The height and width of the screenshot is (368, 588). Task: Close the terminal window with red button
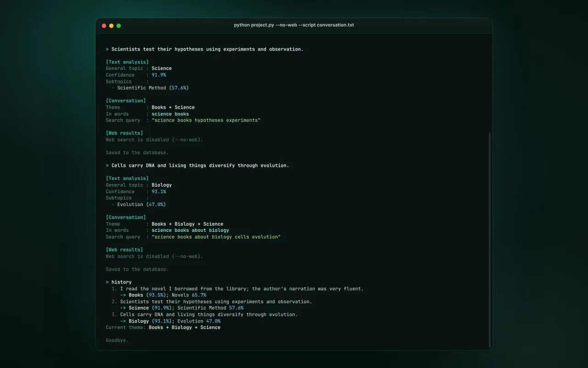[x=104, y=26]
